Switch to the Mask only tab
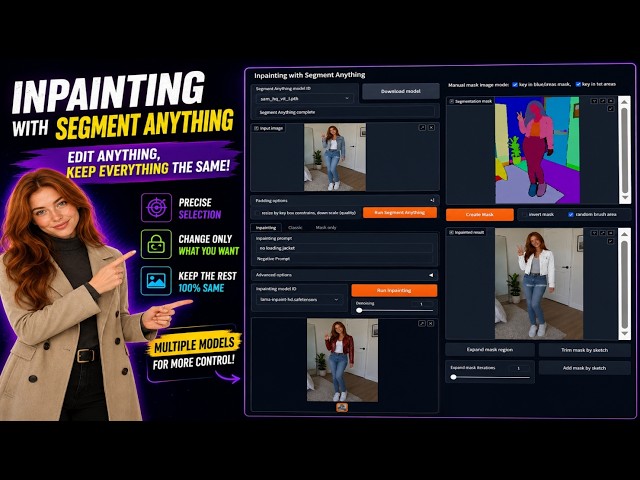 [x=326, y=227]
